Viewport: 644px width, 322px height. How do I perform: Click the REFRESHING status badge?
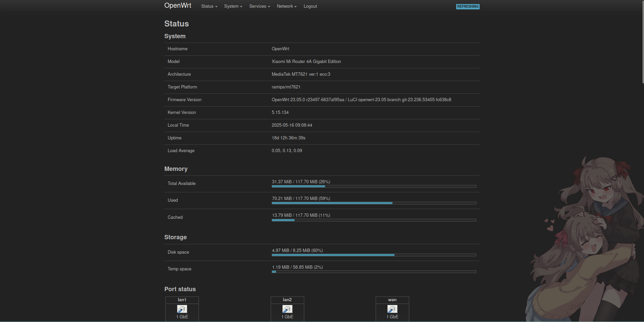point(468,7)
